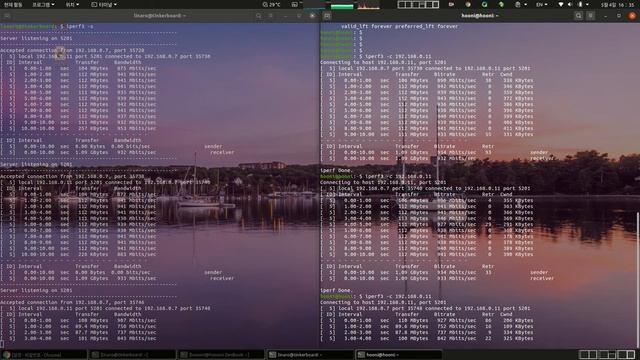Click 'valid_lft forever preferred_lft forever' line
This screenshot has width=640, height=360.
click(x=399, y=26)
